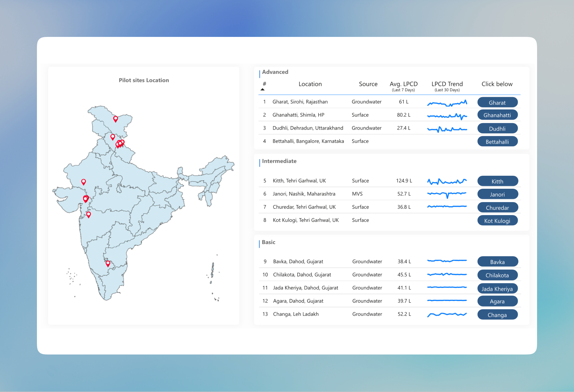Open the Jada Kheriya button
The image size is (574, 392).
pyautogui.click(x=497, y=289)
